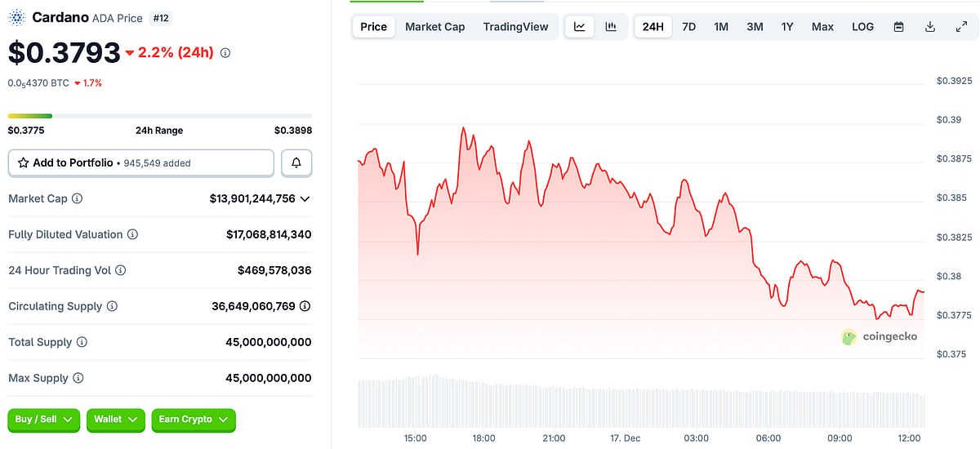Open the Earn Crypto dropdown
This screenshot has height=449, width=980.
194,420
